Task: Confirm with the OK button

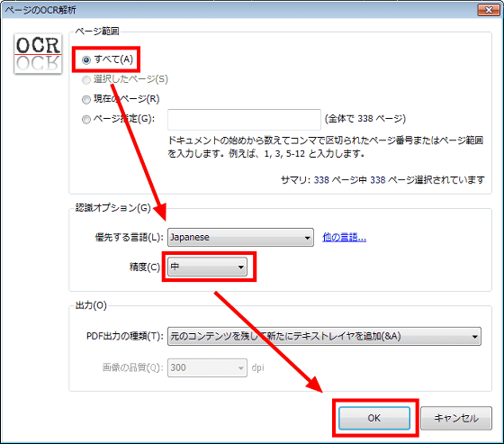Action: pos(374,418)
